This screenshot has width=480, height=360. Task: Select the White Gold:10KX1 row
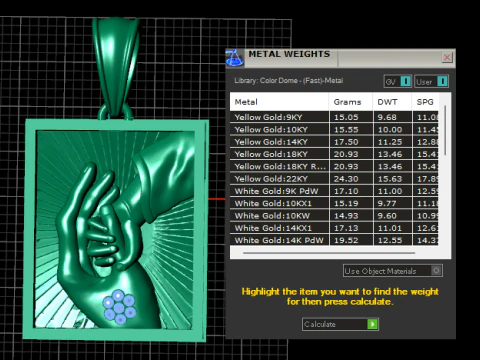pos(334,203)
